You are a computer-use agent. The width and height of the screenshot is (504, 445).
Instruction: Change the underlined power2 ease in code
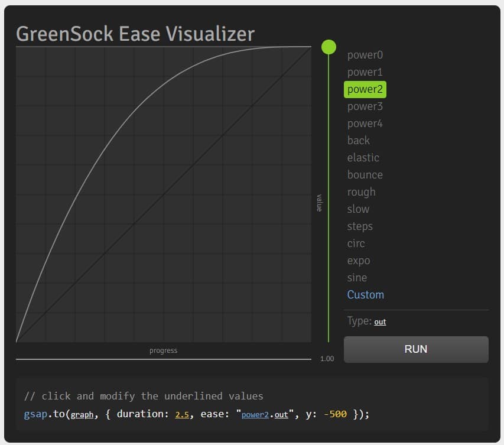[255, 414]
